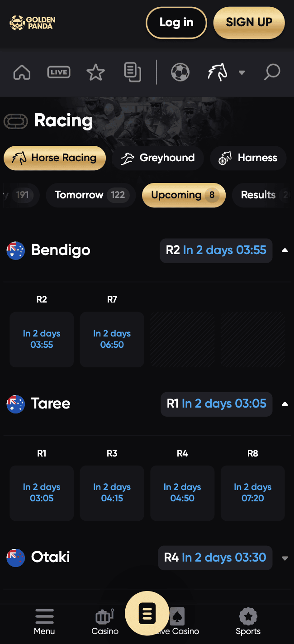The width and height of the screenshot is (294, 644).
Task: Select the horse head racing icon
Action: [217, 72]
